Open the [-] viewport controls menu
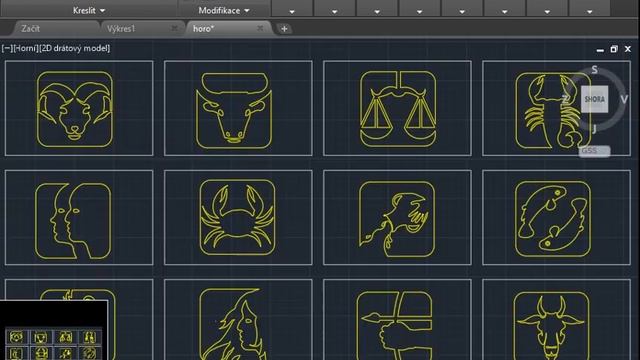Viewport: 640px width, 360px height. point(7,48)
